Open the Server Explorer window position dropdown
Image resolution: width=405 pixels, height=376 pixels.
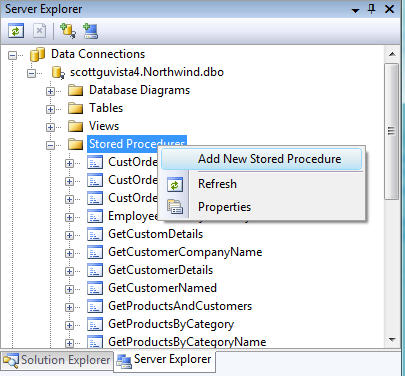pyautogui.click(x=356, y=10)
